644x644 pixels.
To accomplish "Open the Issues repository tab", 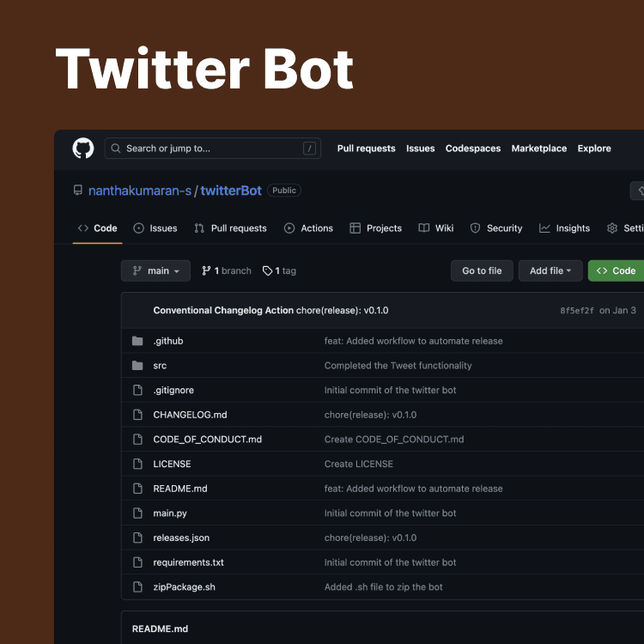I will coord(155,228).
